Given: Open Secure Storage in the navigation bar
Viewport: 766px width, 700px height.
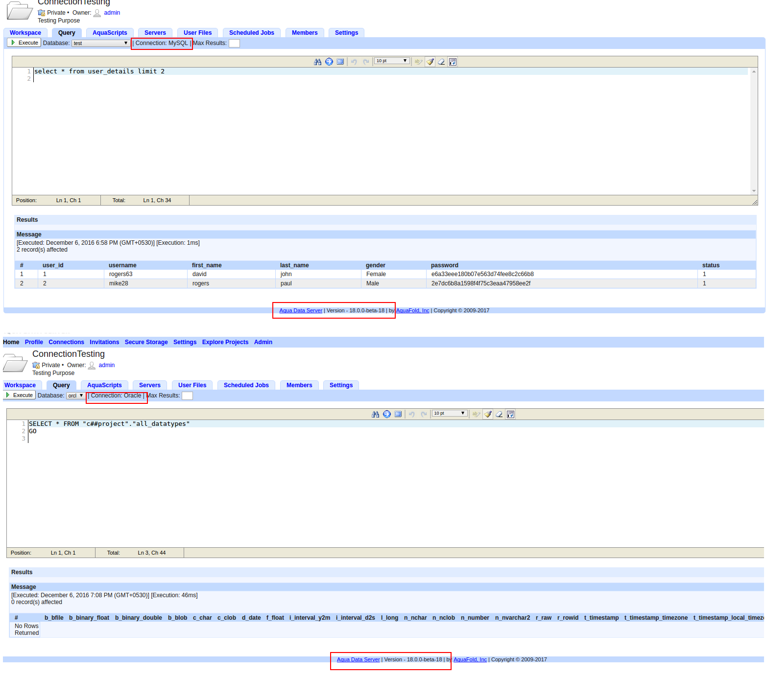Looking at the screenshot, I should pos(146,342).
